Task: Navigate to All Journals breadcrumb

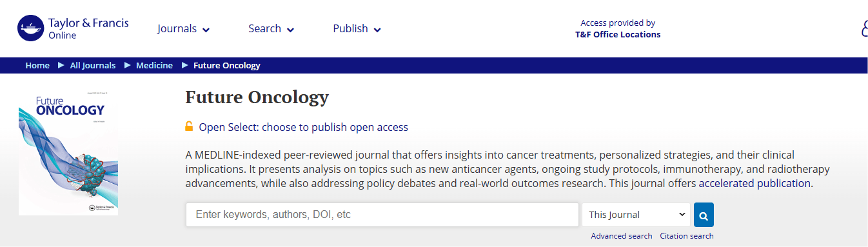Action: (93, 65)
